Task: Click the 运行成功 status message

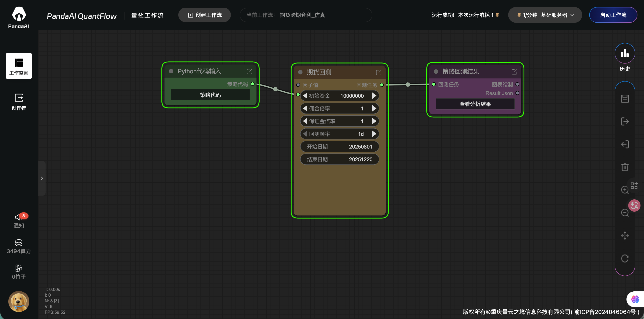Action: (443, 15)
